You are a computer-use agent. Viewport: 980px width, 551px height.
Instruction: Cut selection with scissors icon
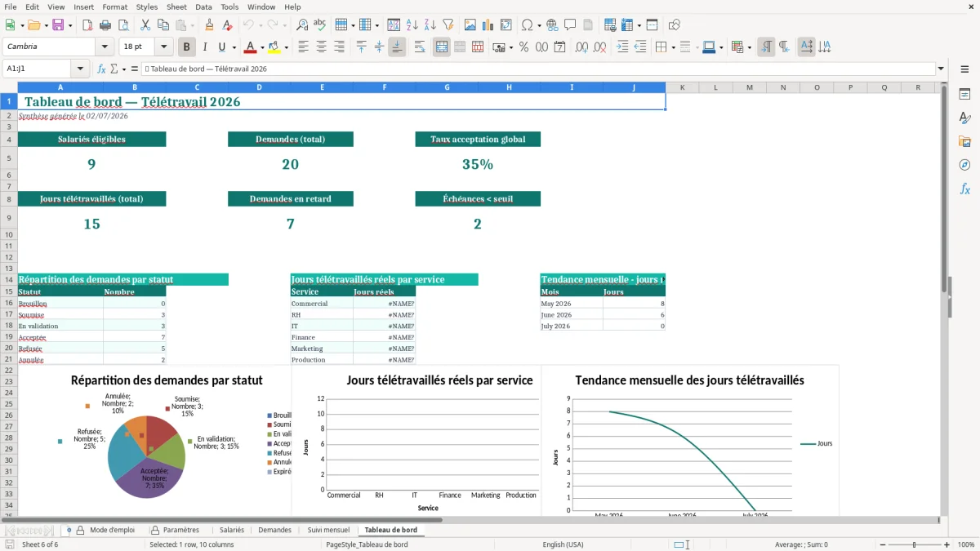tap(145, 25)
